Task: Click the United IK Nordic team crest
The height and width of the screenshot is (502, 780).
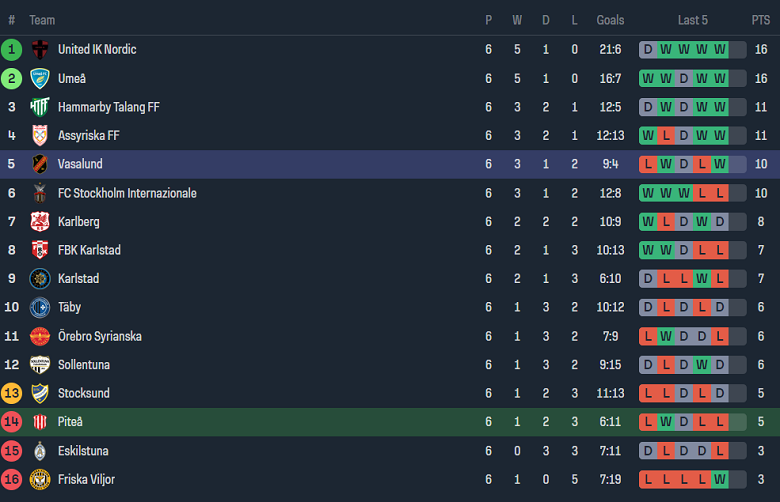Action: coord(40,49)
